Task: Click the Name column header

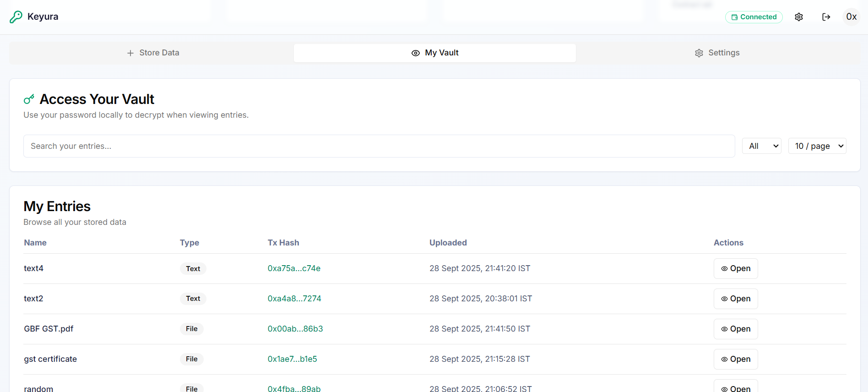Action: pos(35,243)
